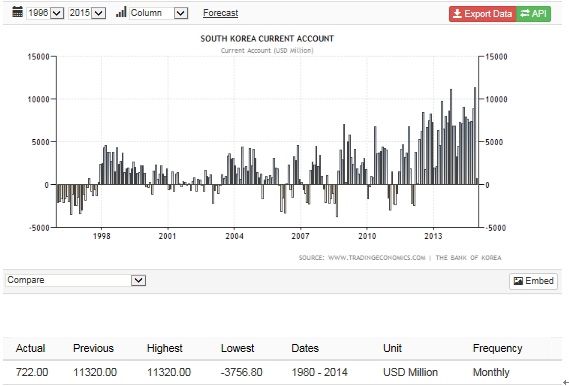Click the Previous column header
This screenshot has width=569, height=386.
coord(93,348)
